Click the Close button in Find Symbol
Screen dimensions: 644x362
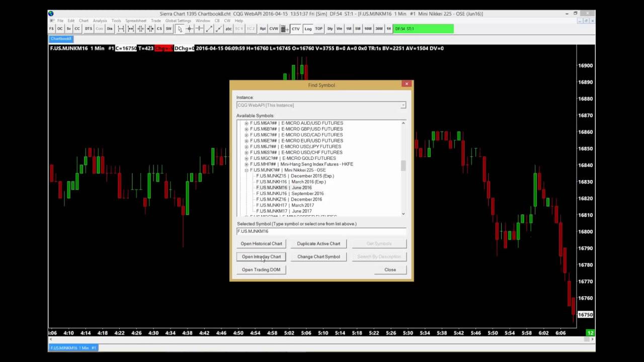(390, 270)
